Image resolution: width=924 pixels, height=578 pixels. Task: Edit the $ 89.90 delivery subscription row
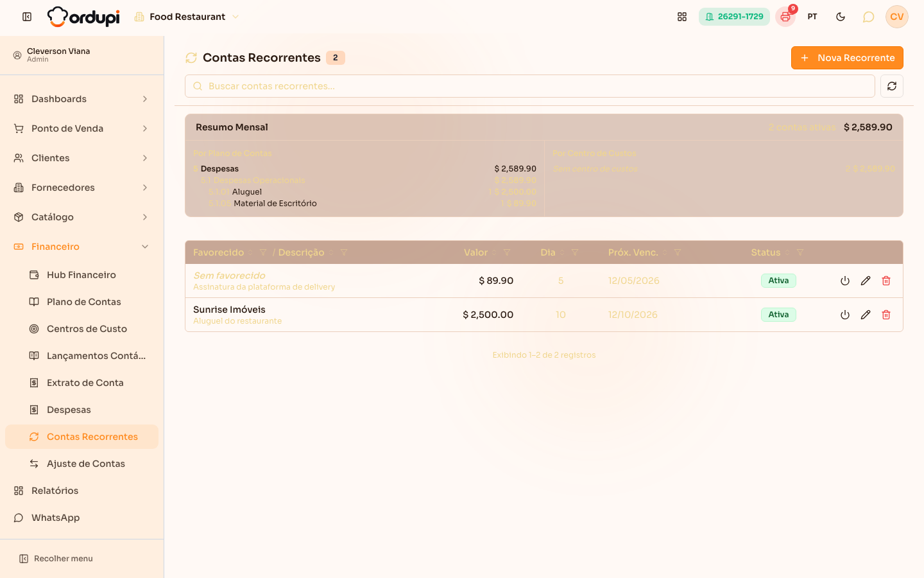[866, 281]
